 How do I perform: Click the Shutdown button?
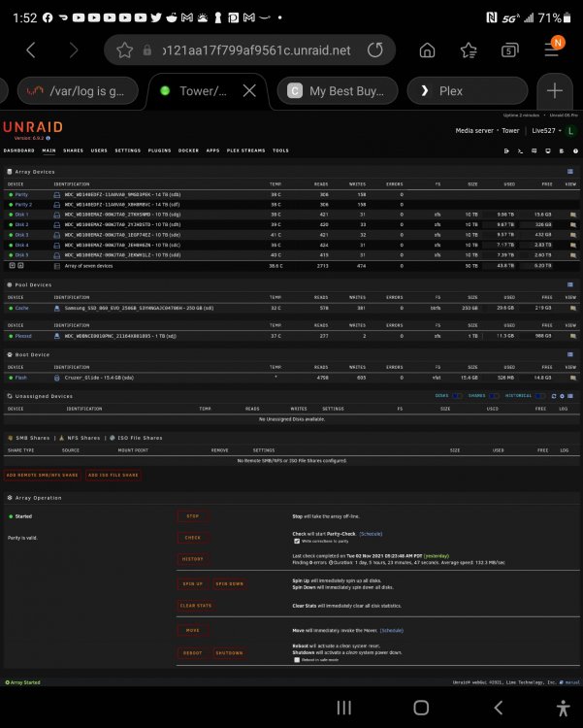tap(229, 653)
